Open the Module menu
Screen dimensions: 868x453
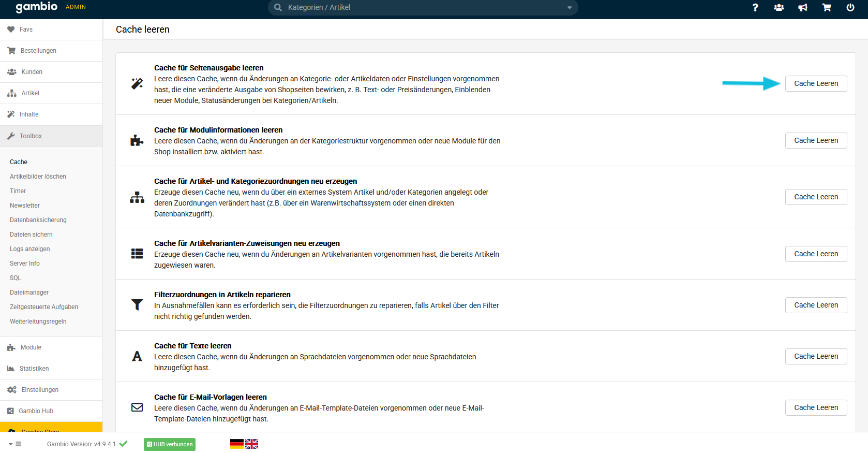click(x=51, y=347)
